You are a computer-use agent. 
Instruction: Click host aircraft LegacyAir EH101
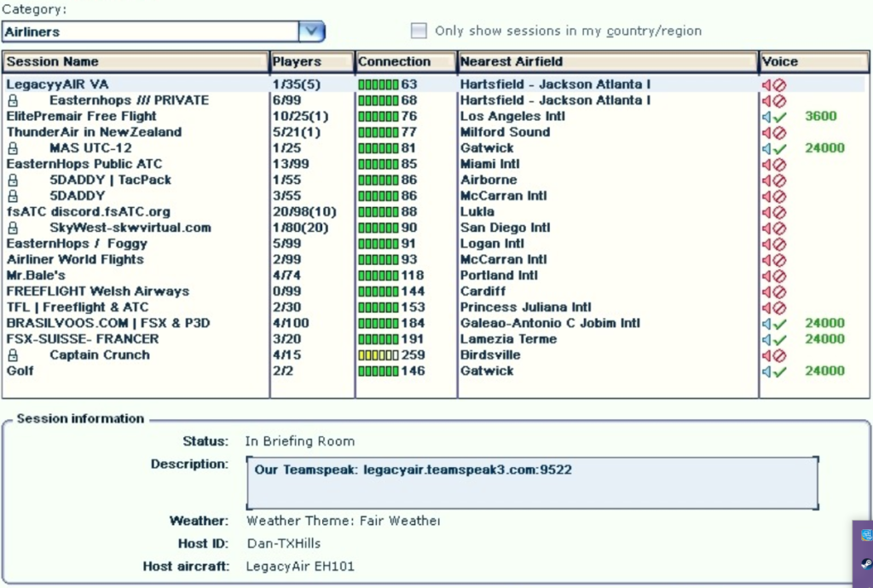[300, 567]
